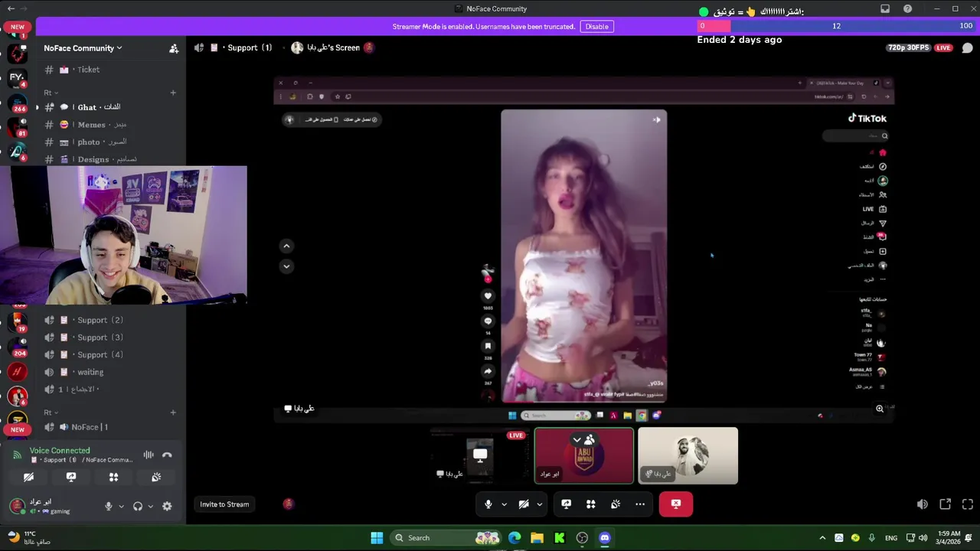980x551 pixels.
Task: Select the LIVE stream thumbnail tile
Action: pos(480,456)
